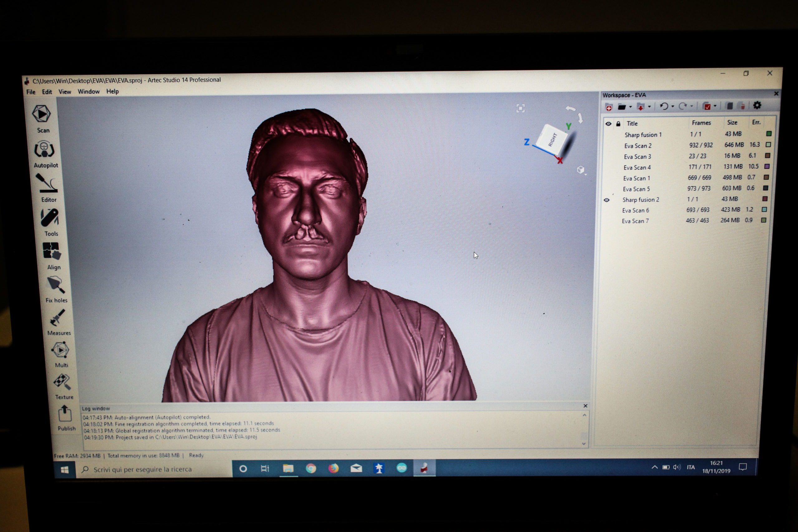Undo last action in Workspace toolbar
Screen dimensions: 798x532
click(x=664, y=107)
